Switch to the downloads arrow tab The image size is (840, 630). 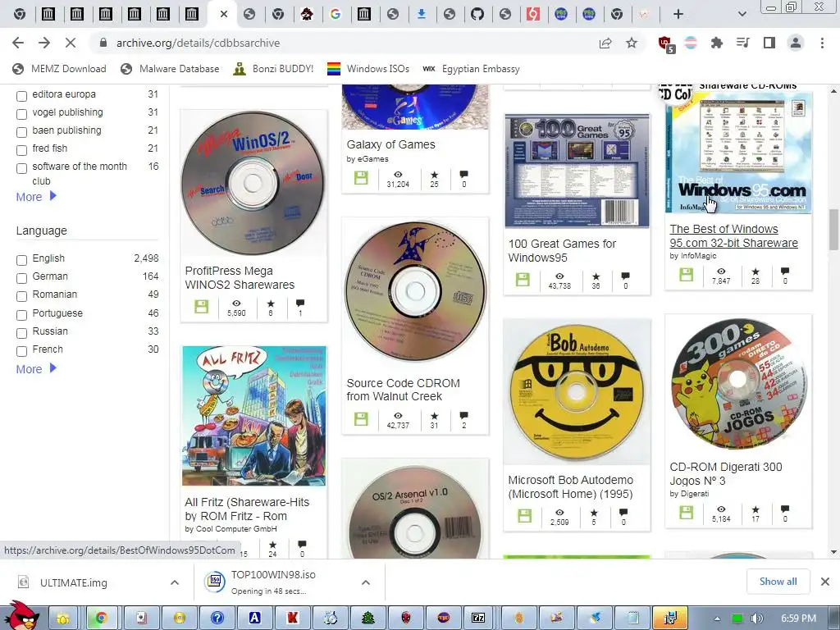(x=421, y=15)
